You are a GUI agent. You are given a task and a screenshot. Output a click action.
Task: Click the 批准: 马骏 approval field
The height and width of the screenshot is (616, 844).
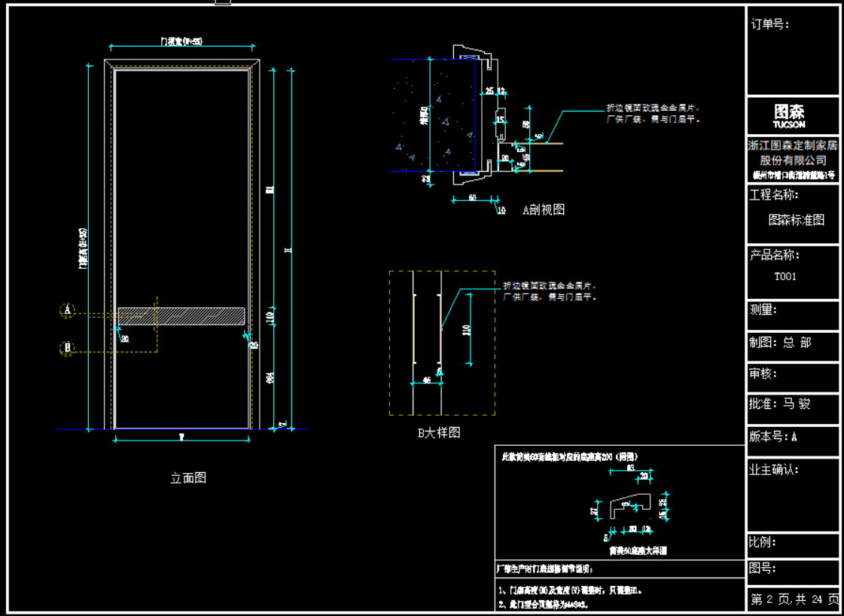pyautogui.click(x=780, y=404)
